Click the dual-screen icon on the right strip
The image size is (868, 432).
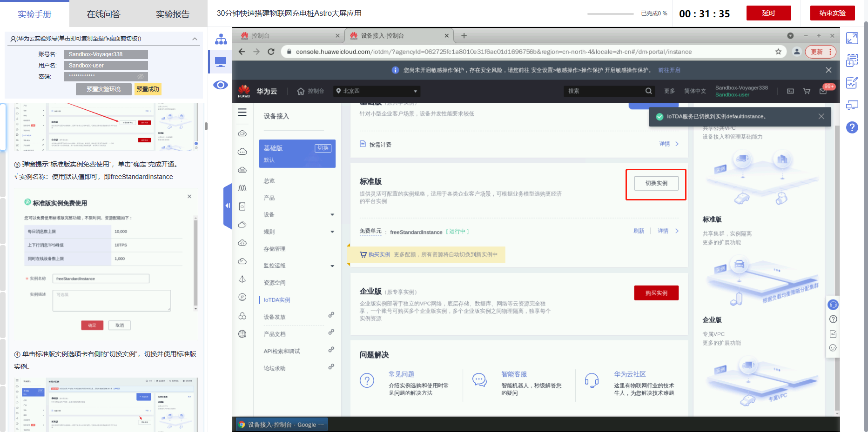(852, 105)
